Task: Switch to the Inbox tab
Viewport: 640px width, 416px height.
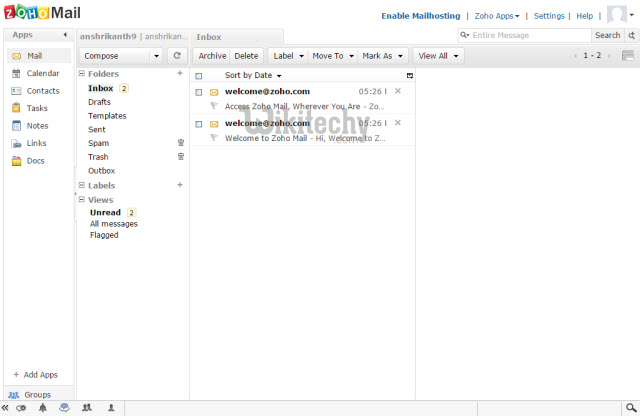Action: tap(237, 37)
